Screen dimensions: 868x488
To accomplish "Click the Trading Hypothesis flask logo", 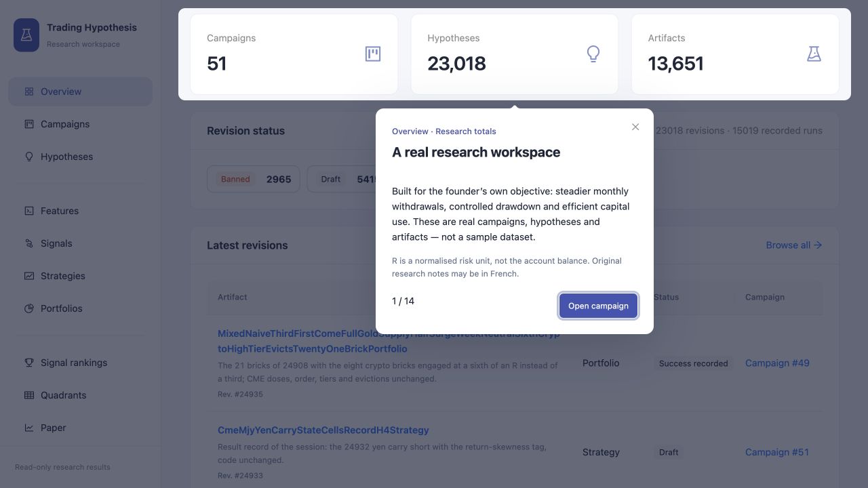I will click(x=26, y=35).
